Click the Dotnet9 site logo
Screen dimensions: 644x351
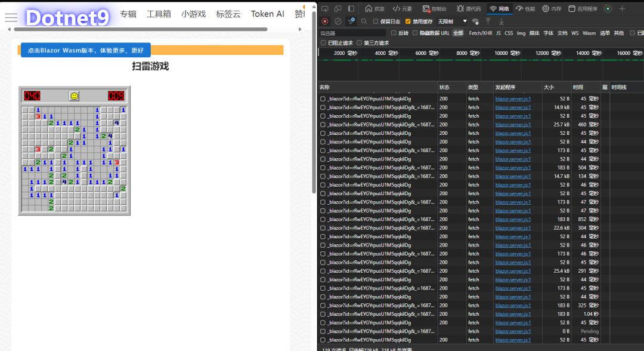67,17
